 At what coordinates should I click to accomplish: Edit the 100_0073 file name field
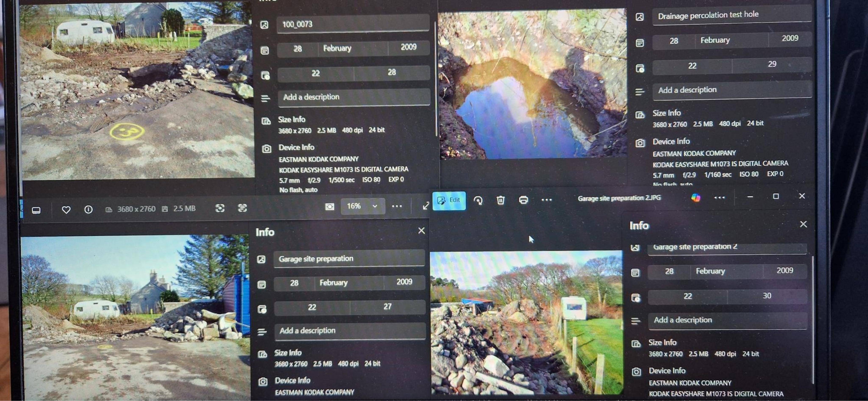pyautogui.click(x=353, y=24)
